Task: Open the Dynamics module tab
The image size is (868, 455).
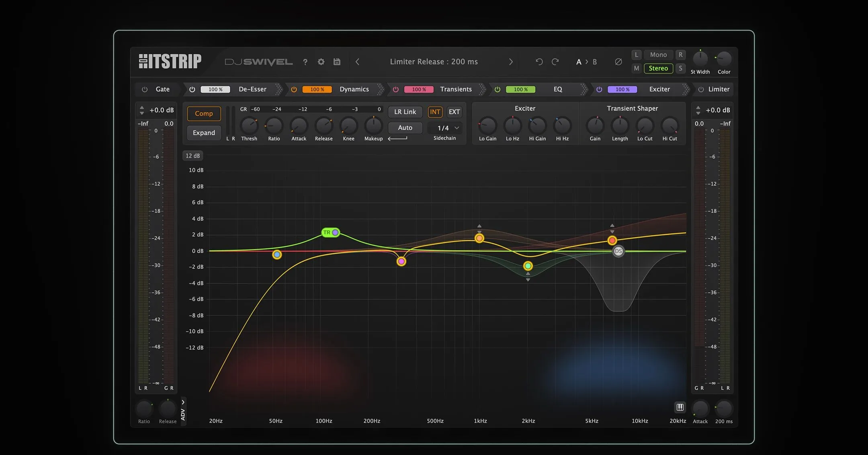Action: [354, 89]
